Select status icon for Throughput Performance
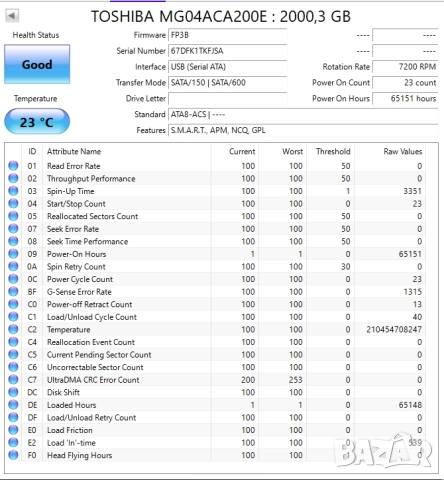 [x=13, y=178]
